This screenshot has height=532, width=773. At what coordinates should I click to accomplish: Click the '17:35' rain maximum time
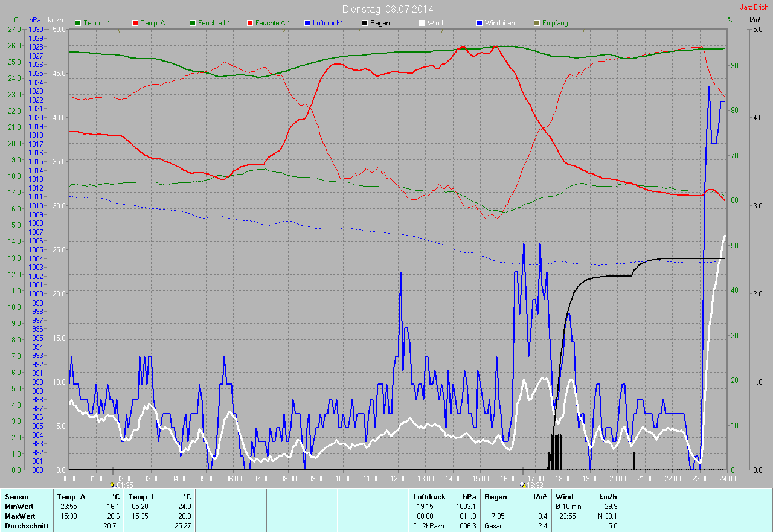[x=497, y=516]
